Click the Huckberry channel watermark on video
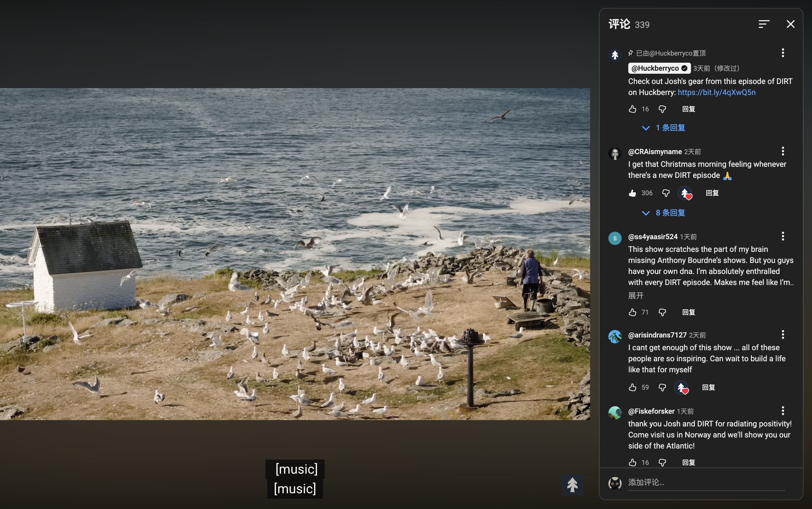The width and height of the screenshot is (812, 509). (572, 485)
